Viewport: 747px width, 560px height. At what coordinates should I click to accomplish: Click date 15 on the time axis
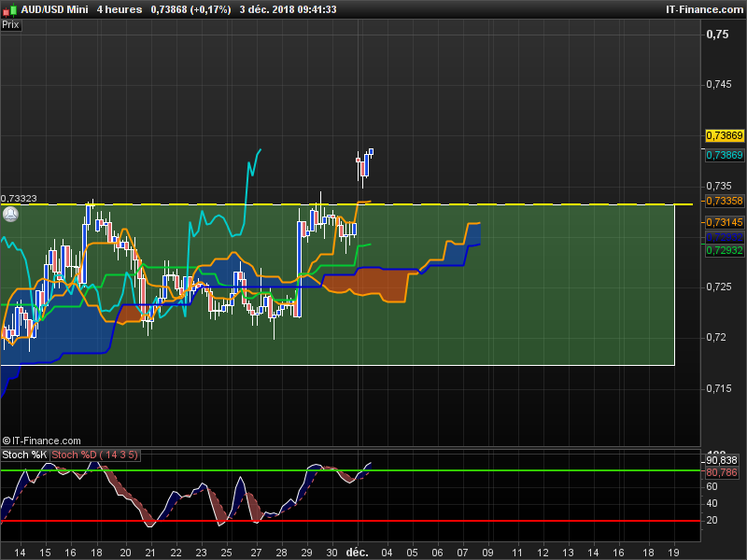(45, 553)
